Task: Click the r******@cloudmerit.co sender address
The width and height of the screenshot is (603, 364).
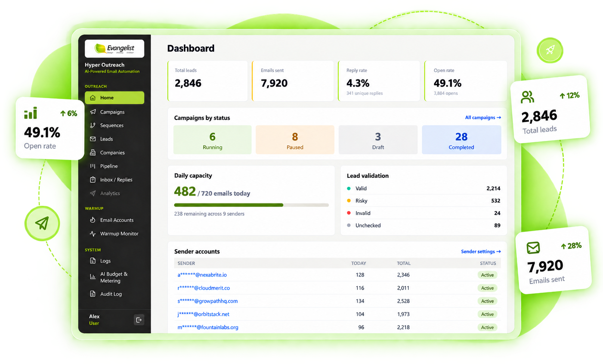Action: tap(204, 288)
